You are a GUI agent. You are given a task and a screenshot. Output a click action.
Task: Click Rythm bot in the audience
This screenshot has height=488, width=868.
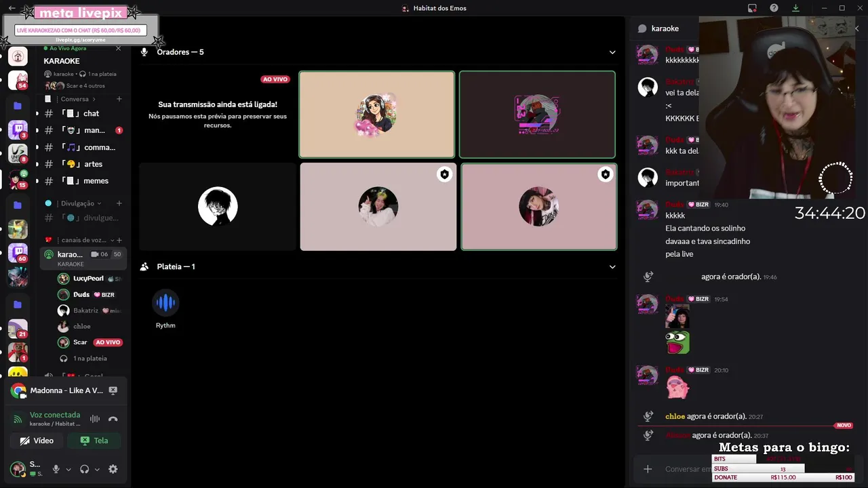(165, 310)
